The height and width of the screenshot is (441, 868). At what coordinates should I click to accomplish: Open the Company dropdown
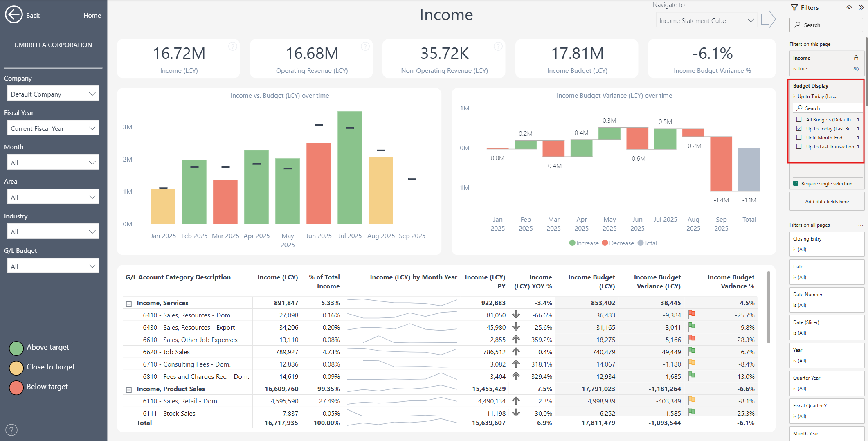(x=53, y=94)
